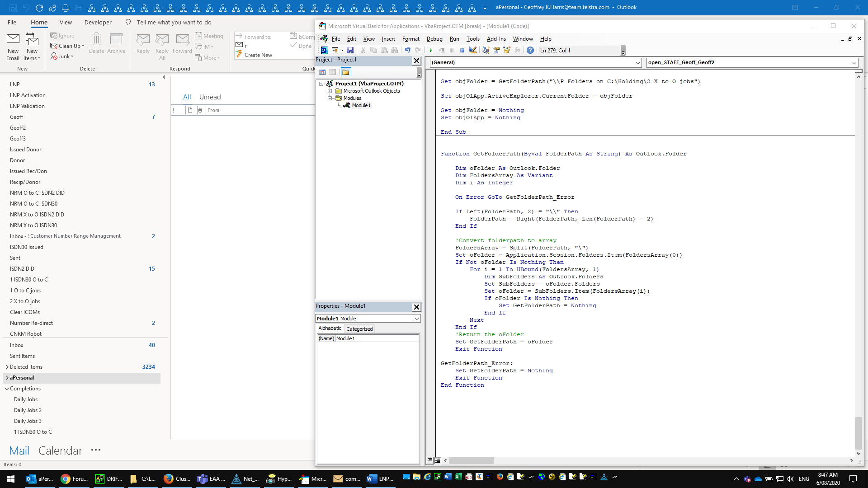Click the (Name) property value Module1

[x=377, y=338]
